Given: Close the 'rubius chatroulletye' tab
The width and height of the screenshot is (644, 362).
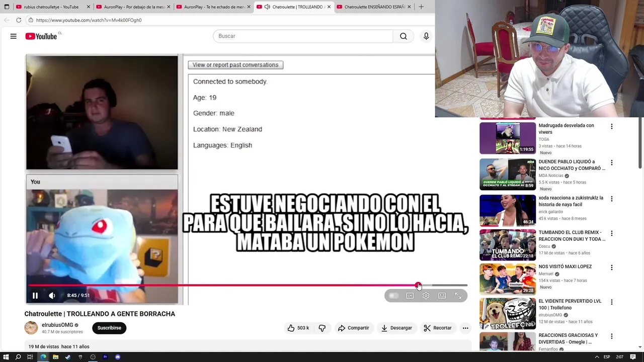Looking at the screenshot, I should tap(88, 7).
